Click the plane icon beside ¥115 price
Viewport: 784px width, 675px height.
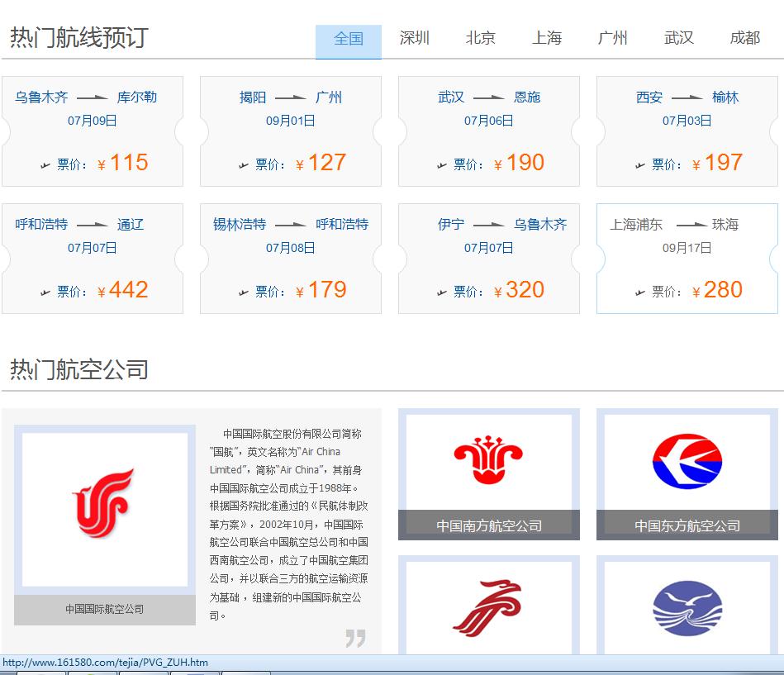click(45, 165)
